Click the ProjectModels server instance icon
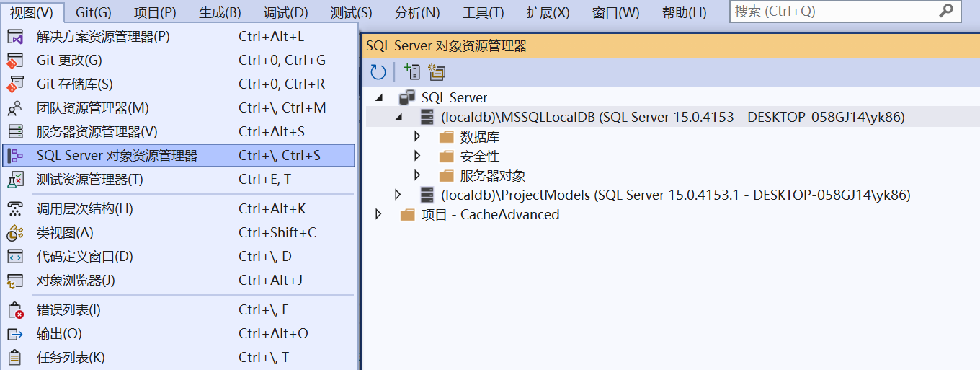 [427, 195]
